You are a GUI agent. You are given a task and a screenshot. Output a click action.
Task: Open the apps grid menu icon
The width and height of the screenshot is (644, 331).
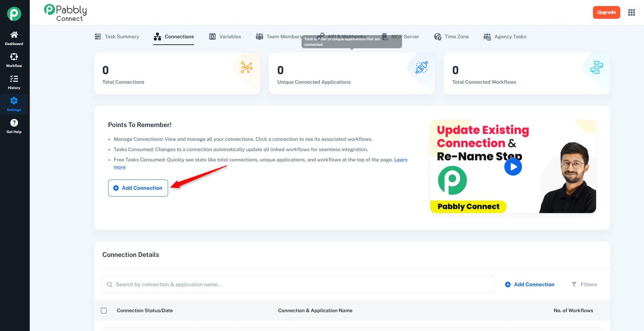coord(631,12)
